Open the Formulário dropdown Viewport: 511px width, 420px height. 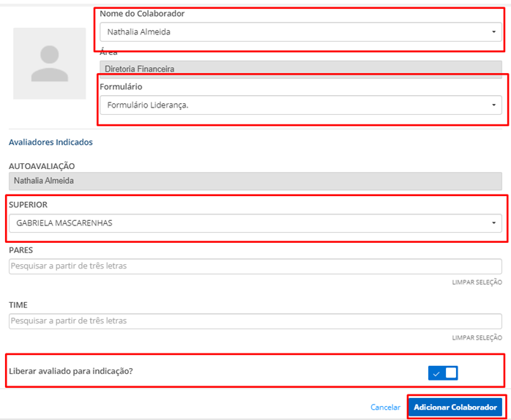300,105
